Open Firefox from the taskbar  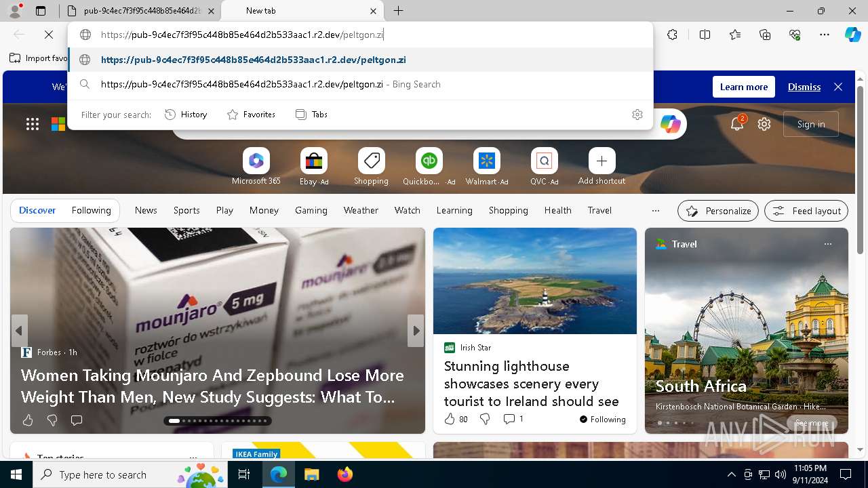pos(345,474)
